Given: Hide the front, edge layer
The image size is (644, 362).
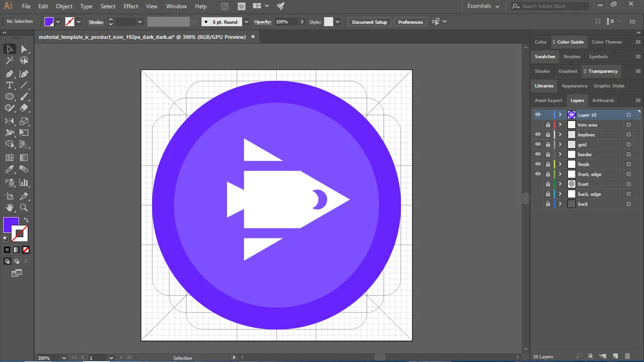Looking at the screenshot, I should 538,174.
